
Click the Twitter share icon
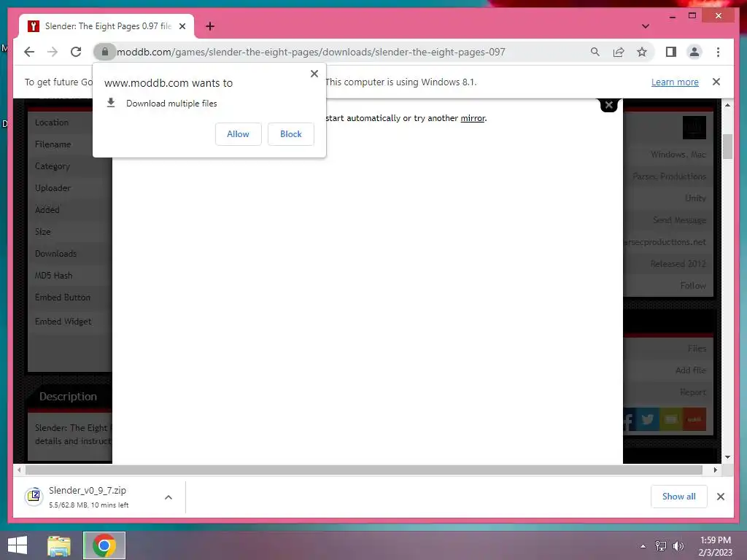(x=648, y=419)
